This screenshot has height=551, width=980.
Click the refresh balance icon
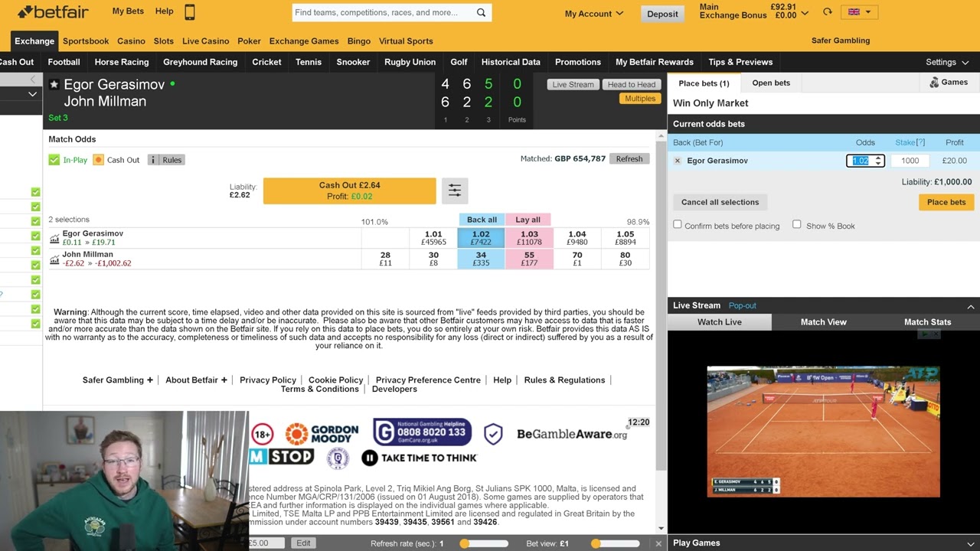point(828,11)
